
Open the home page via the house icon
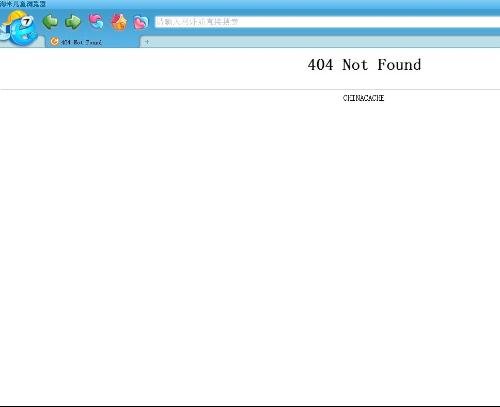coord(119,22)
